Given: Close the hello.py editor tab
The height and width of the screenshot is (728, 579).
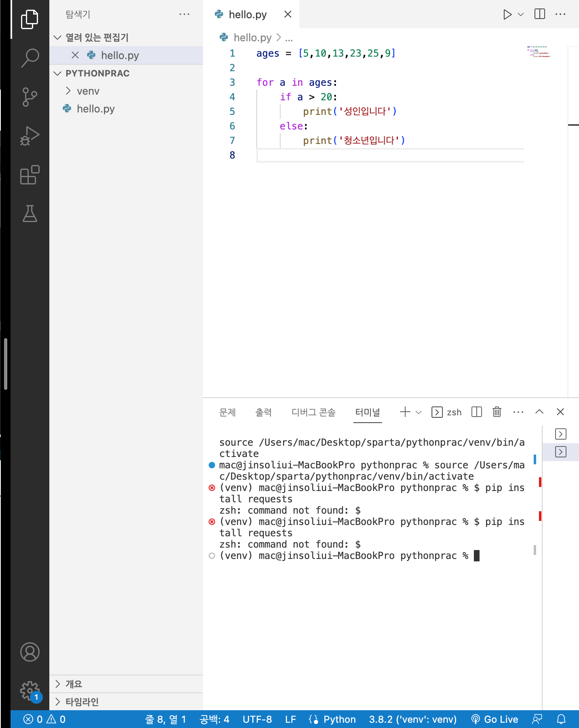Looking at the screenshot, I should (288, 14).
